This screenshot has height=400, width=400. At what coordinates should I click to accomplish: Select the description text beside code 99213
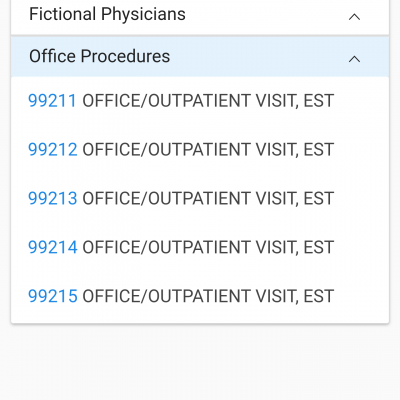click(208, 198)
